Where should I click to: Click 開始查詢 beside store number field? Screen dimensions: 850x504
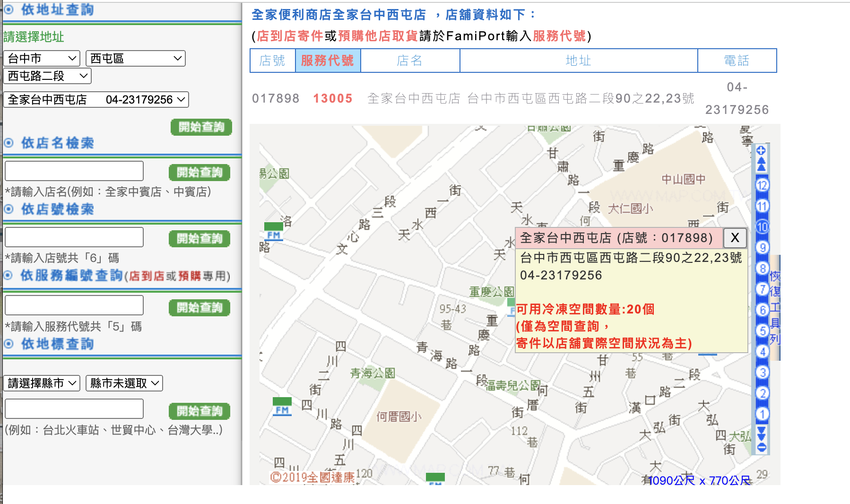tap(199, 239)
